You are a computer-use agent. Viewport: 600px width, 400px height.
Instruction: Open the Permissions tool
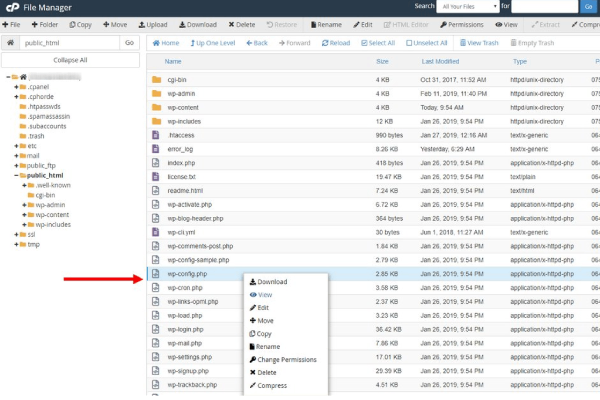[x=461, y=23]
